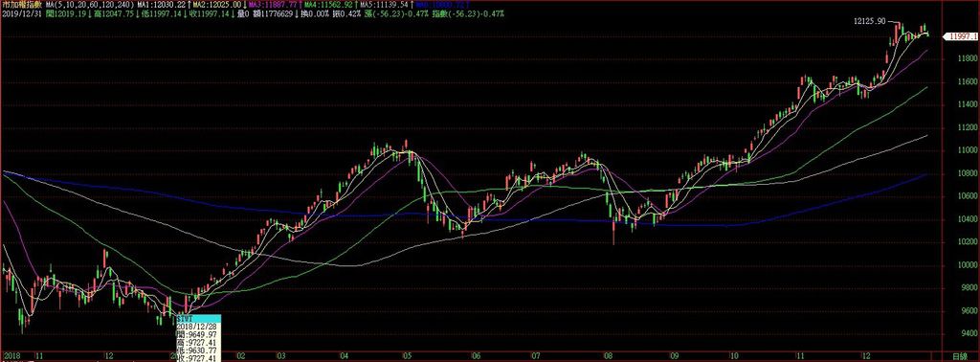Click the 08 month marker on time axis
Screen dimensions: 980x362
(x=608, y=355)
